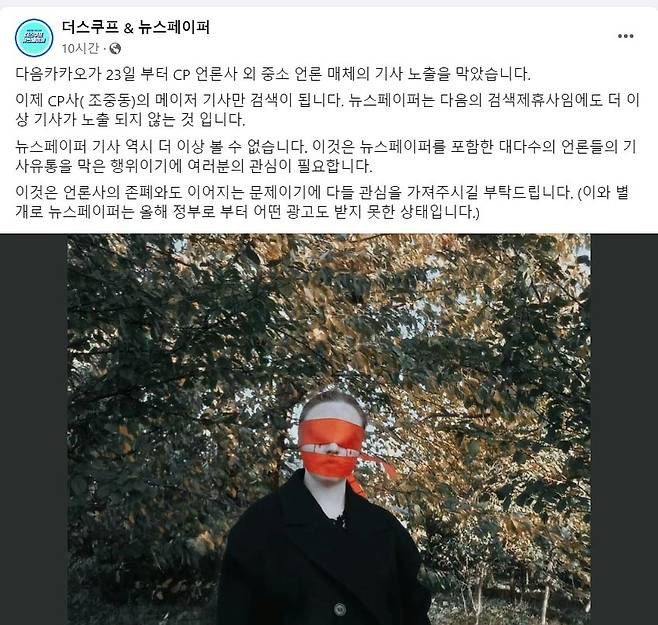658x625 pixels.
Task: Click the dark bar right of the photo
Action: [x=624, y=429]
